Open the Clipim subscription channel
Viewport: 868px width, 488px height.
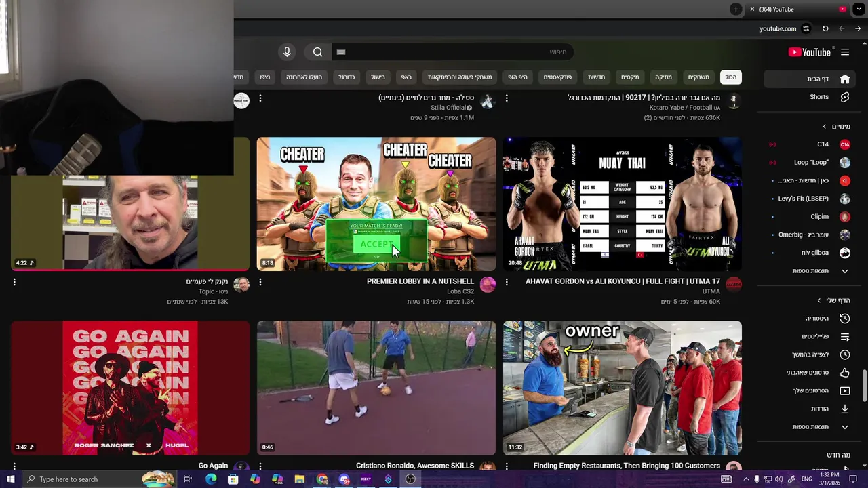[x=809, y=217]
